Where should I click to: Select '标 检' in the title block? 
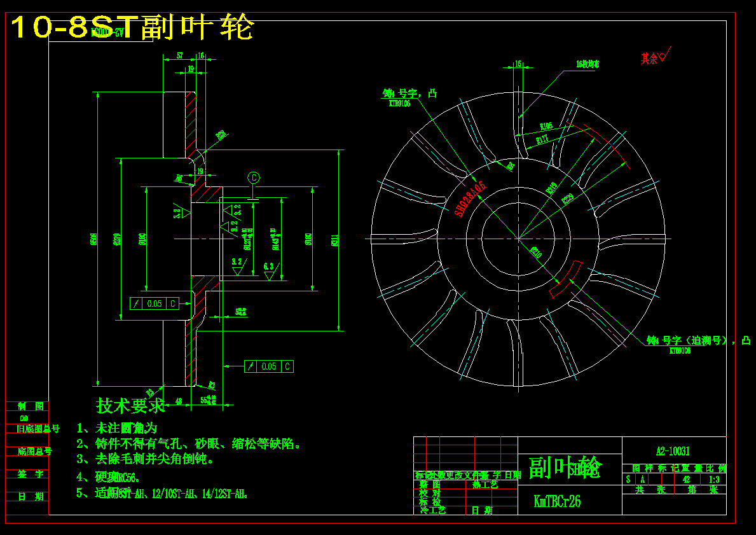[430, 501]
